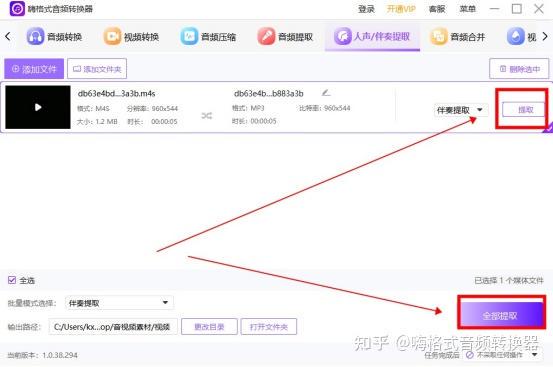The image size is (553, 367).
Task: Click the pencil rename icon beside output filename
Action: 326,93
